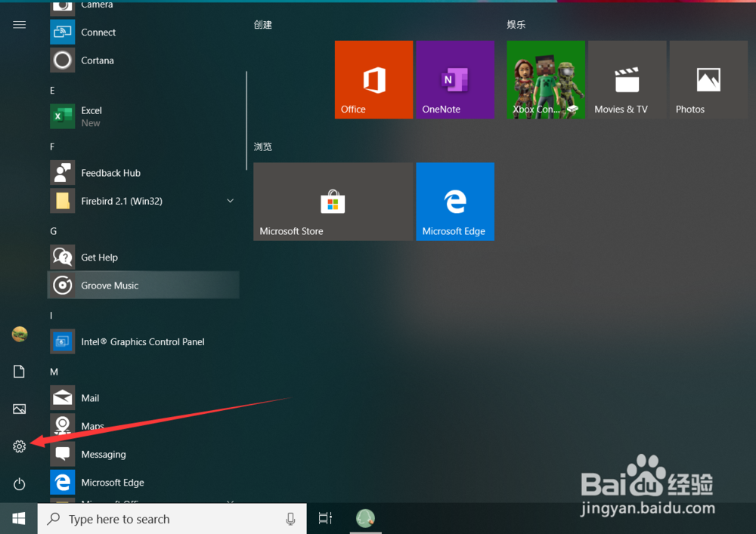Screen dimensions: 756x534
Task: Expand the Start menu hamburger button
Action: [20, 25]
